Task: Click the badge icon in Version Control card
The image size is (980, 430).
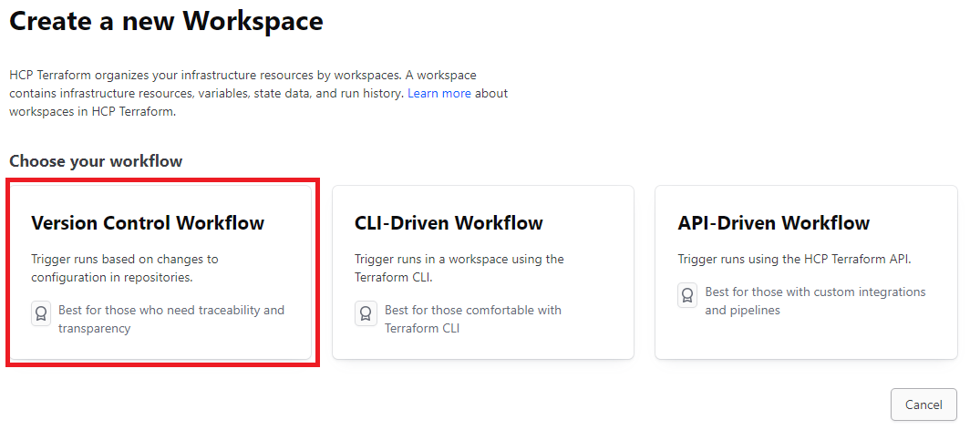Action: (41, 313)
